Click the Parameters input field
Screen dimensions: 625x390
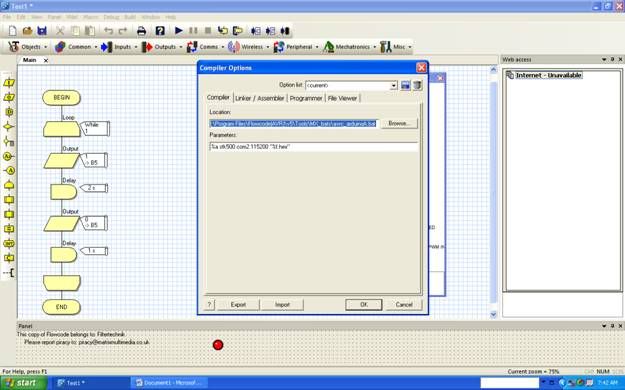tap(313, 147)
